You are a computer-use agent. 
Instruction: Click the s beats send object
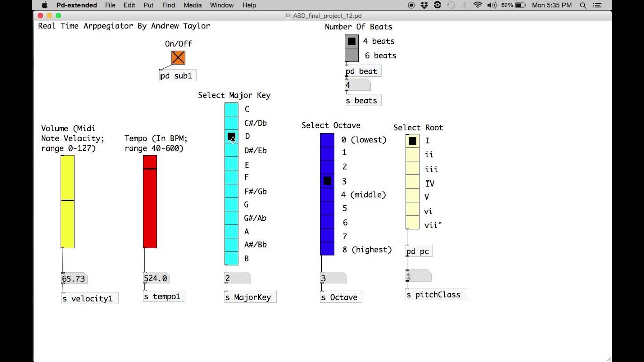tap(363, 100)
